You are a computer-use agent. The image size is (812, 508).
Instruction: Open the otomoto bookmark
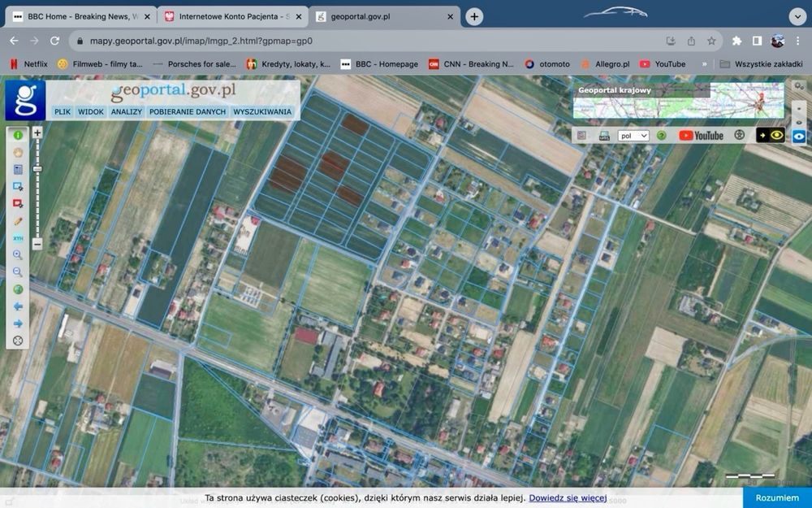tap(546, 64)
